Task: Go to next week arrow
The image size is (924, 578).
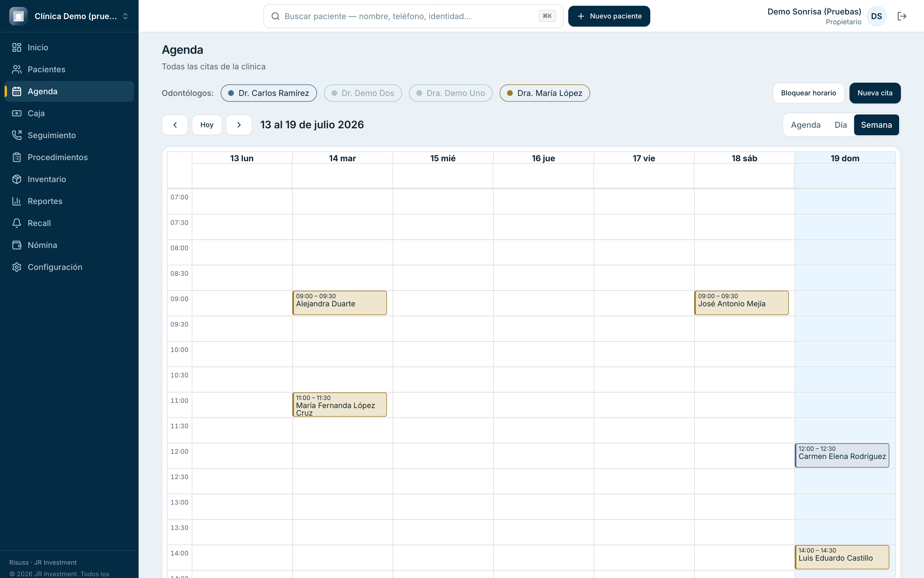Action: coord(239,125)
